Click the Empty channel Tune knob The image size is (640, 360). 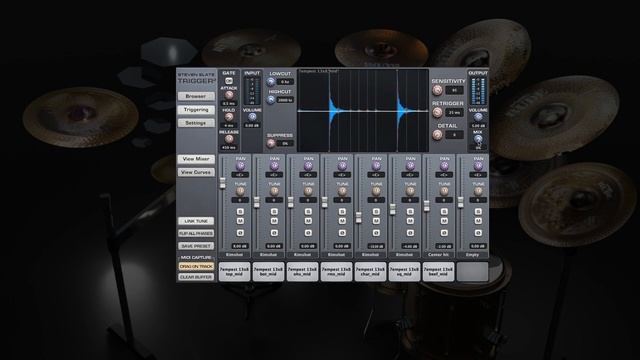pos(478,191)
